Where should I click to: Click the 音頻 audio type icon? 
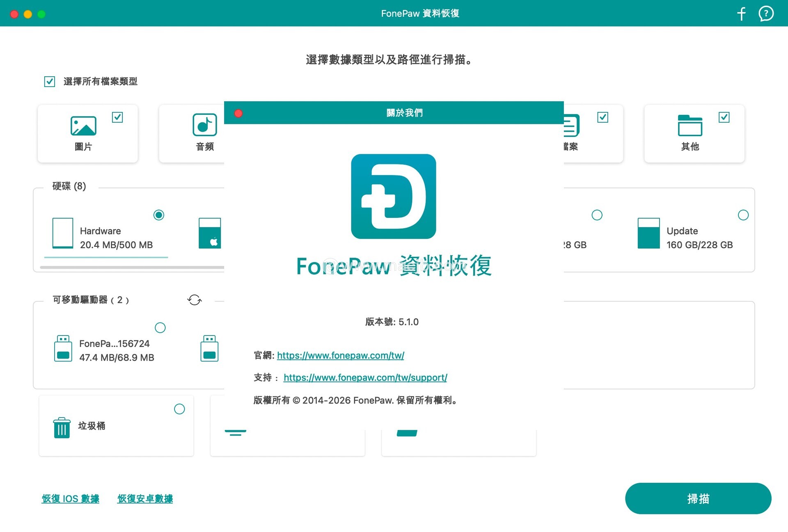point(204,125)
